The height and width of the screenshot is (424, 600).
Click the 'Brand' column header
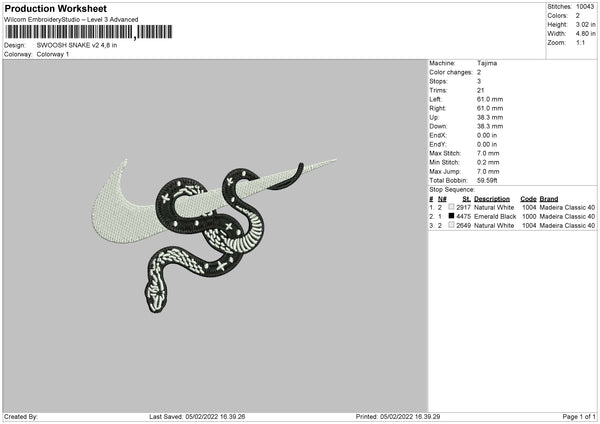[549, 199]
